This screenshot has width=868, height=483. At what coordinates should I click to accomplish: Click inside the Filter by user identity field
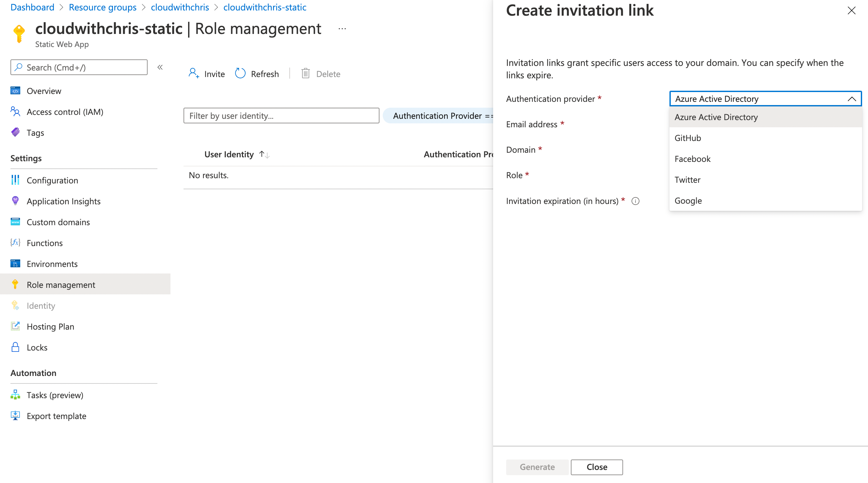[x=281, y=116]
